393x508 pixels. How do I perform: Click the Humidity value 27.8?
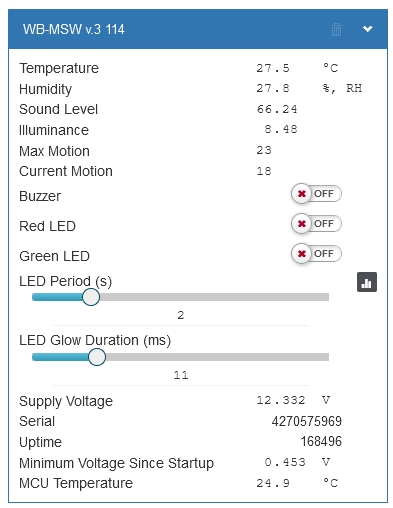tap(273, 88)
